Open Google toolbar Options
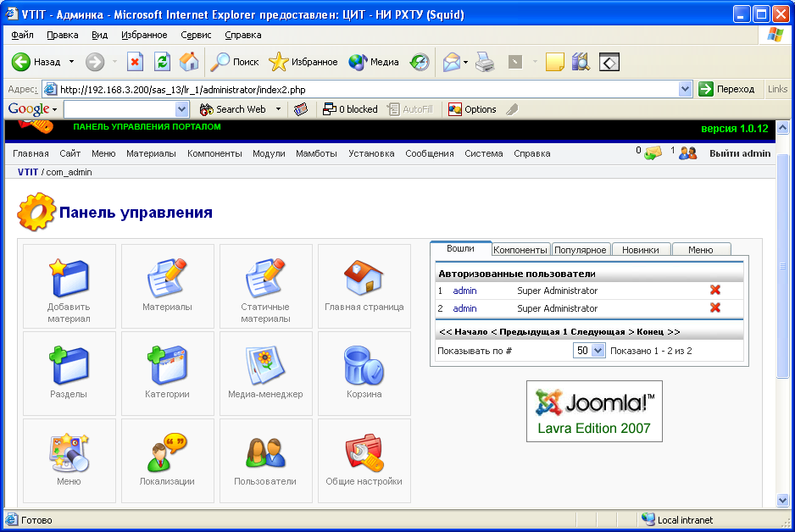Image resolution: width=795 pixels, height=532 pixels. point(472,109)
